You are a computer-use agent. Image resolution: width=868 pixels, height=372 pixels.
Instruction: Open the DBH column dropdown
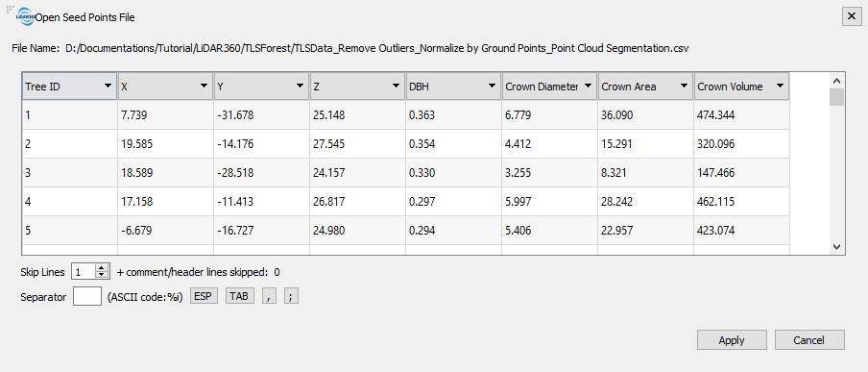click(453, 87)
